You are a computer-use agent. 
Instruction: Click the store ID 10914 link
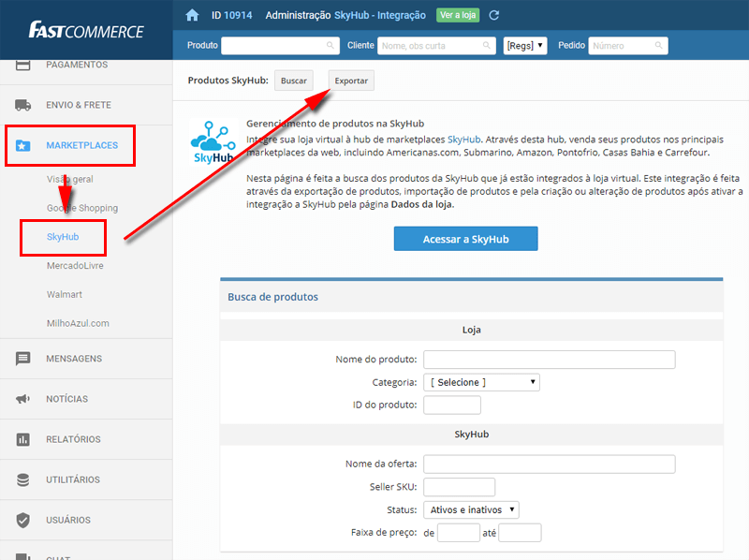238,15
